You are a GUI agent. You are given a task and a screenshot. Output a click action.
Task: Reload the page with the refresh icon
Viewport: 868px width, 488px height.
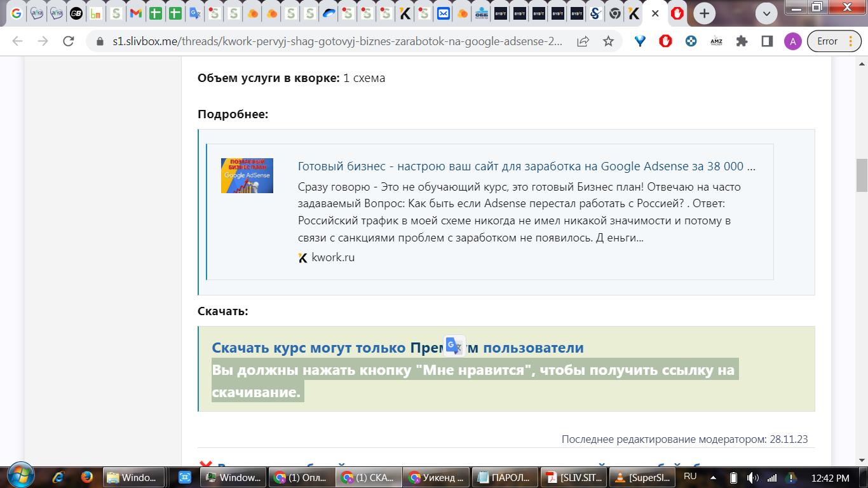tap(69, 41)
